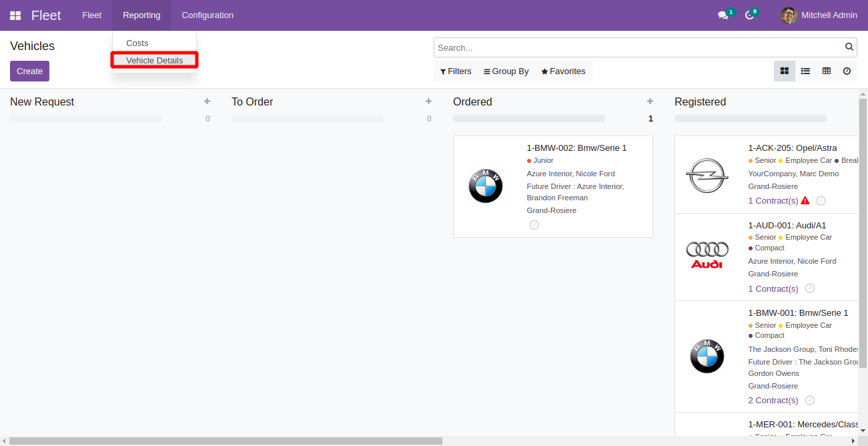The width and height of the screenshot is (868, 446).
Task: Click activity clock on Opel/Astra card
Action: [x=821, y=200]
